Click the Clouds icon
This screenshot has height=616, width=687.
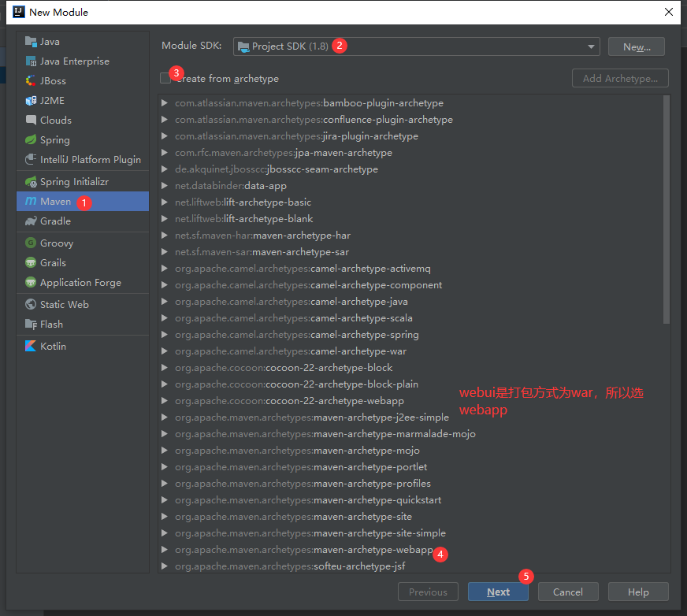point(31,120)
